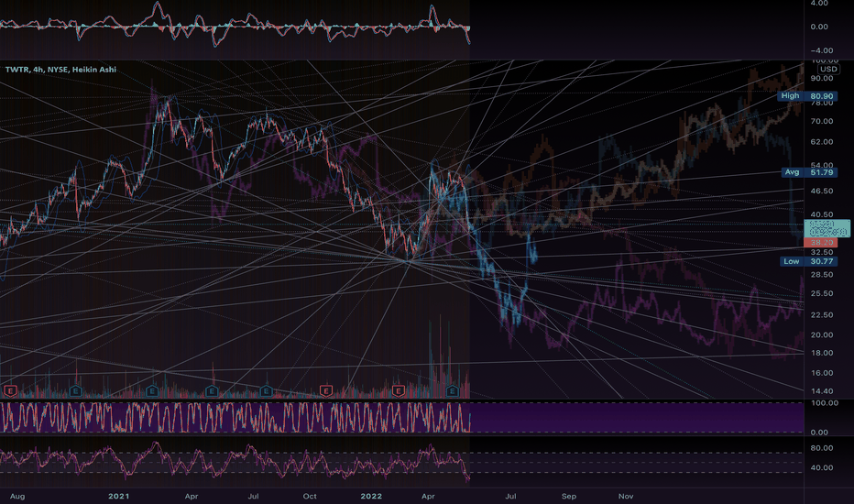Viewport: 854px width, 504px height.
Task: Select the Avg 51.79 price label
Action: tap(808, 172)
